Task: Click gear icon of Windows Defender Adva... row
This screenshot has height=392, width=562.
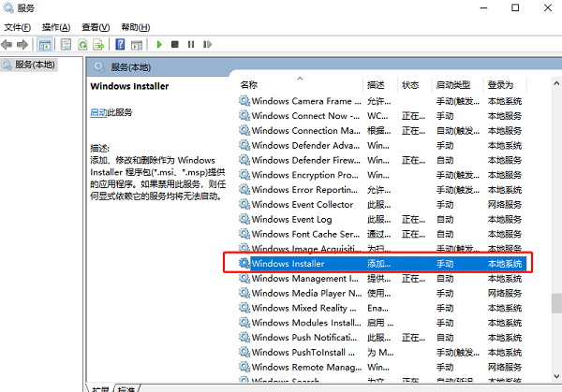Action: pos(244,145)
